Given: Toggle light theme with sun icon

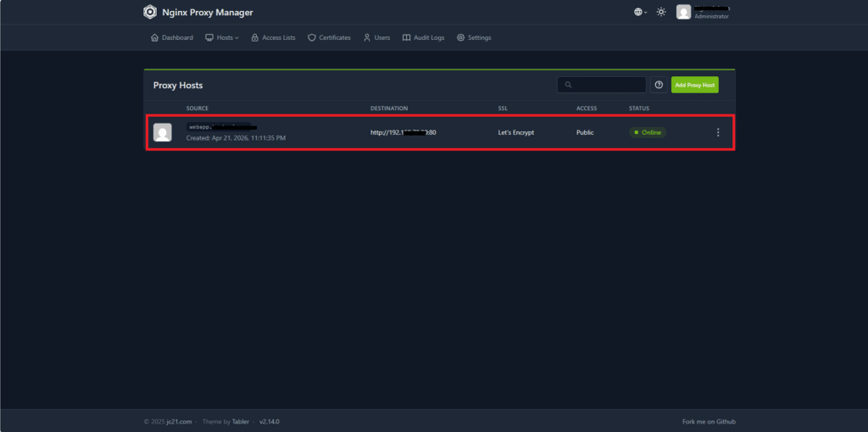Looking at the screenshot, I should coord(661,12).
